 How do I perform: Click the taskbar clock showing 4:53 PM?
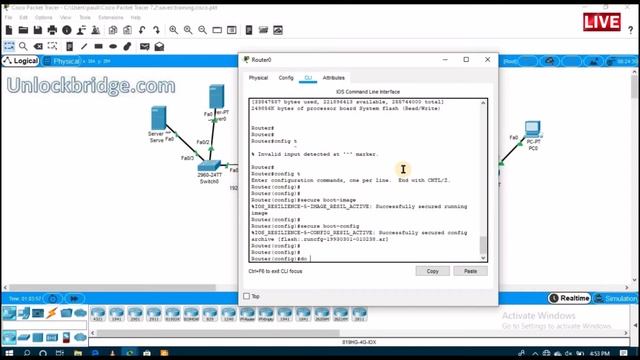coord(600,353)
